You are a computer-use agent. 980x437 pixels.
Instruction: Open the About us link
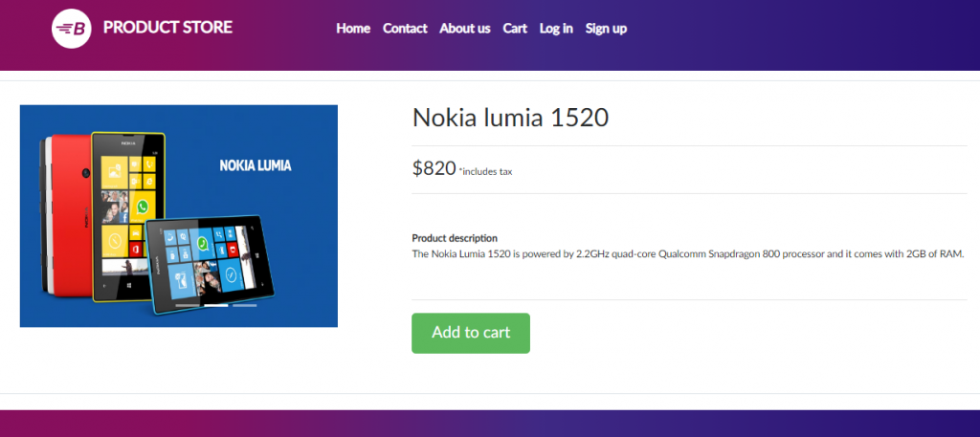click(x=465, y=29)
